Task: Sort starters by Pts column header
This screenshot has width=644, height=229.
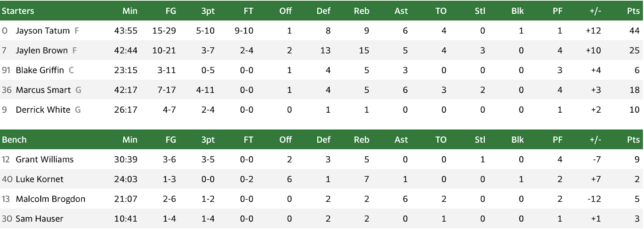Action: (633, 11)
